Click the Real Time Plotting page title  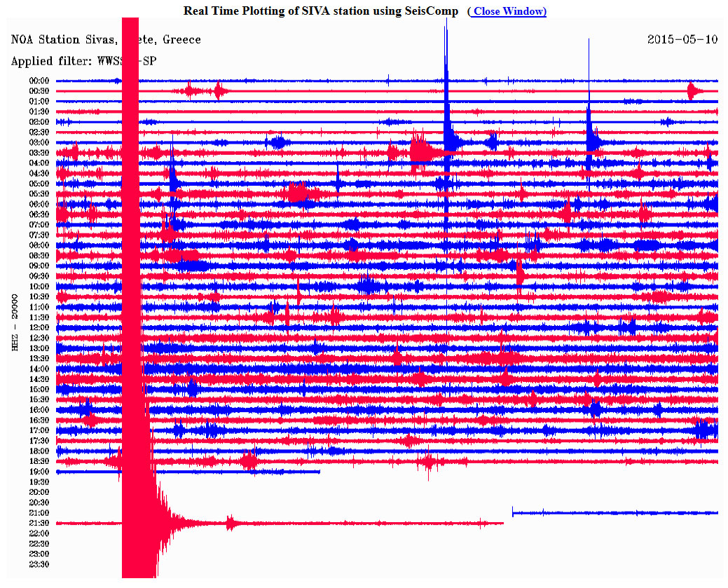tap(320, 11)
